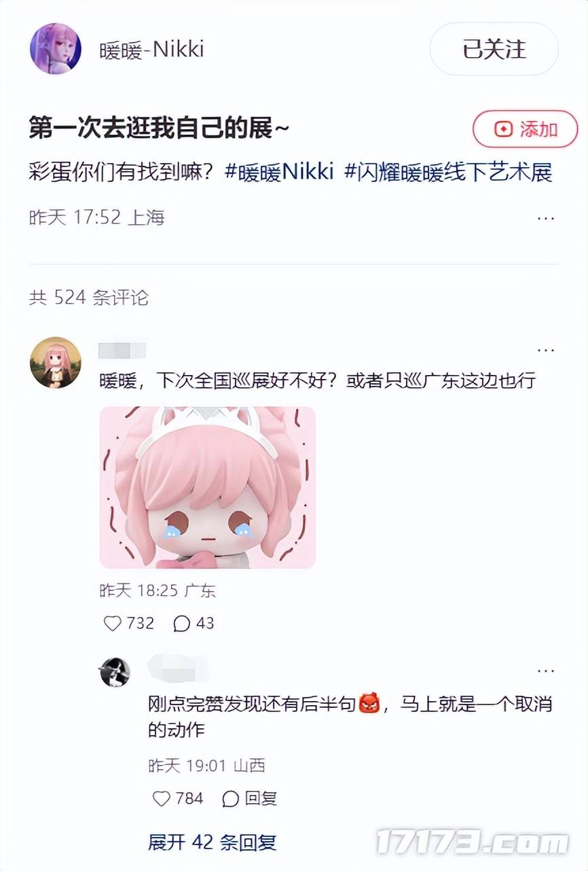View the pink-haired crying doll image

click(x=208, y=487)
